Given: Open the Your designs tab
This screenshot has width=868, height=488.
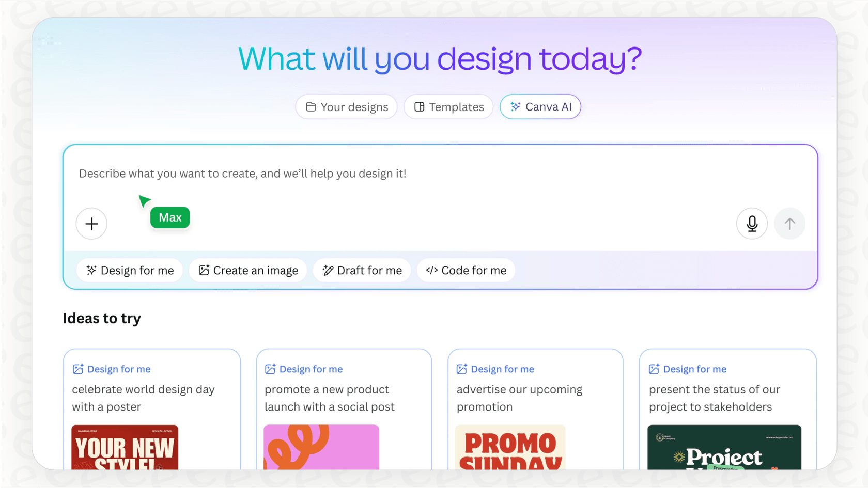Looking at the screenshot, I should click(346, 106).
